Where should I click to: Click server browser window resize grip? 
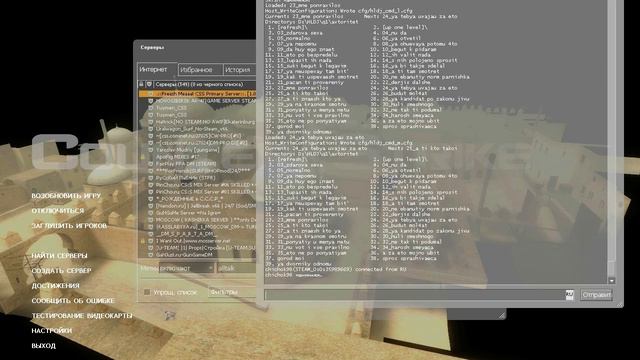(x=502, y=315)
